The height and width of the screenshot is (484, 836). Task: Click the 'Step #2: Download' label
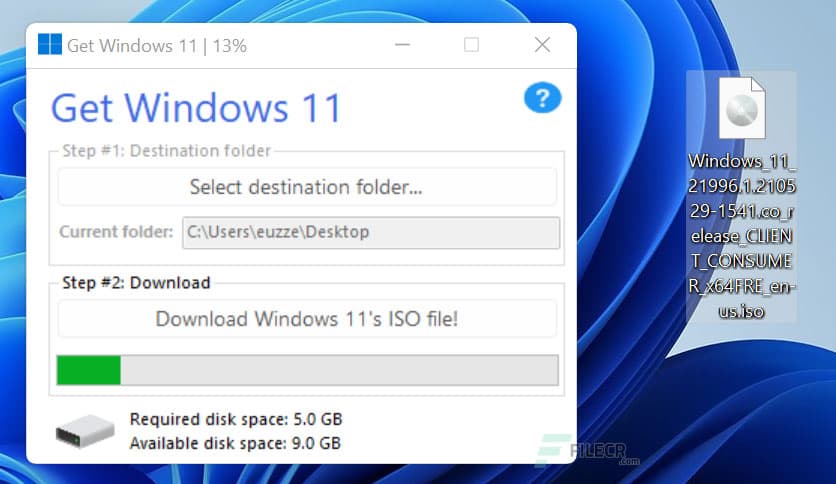click(x=136, y=283)
